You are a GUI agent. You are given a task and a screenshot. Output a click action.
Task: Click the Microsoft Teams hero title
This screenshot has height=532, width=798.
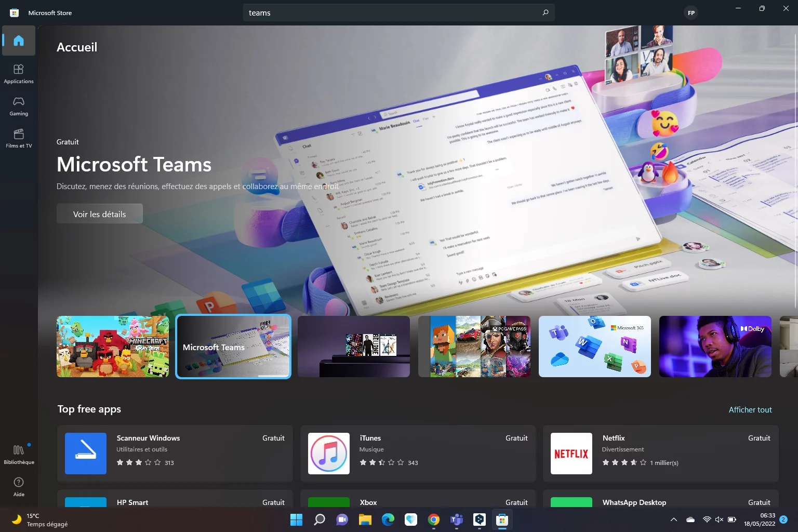(x=134, y=165)
